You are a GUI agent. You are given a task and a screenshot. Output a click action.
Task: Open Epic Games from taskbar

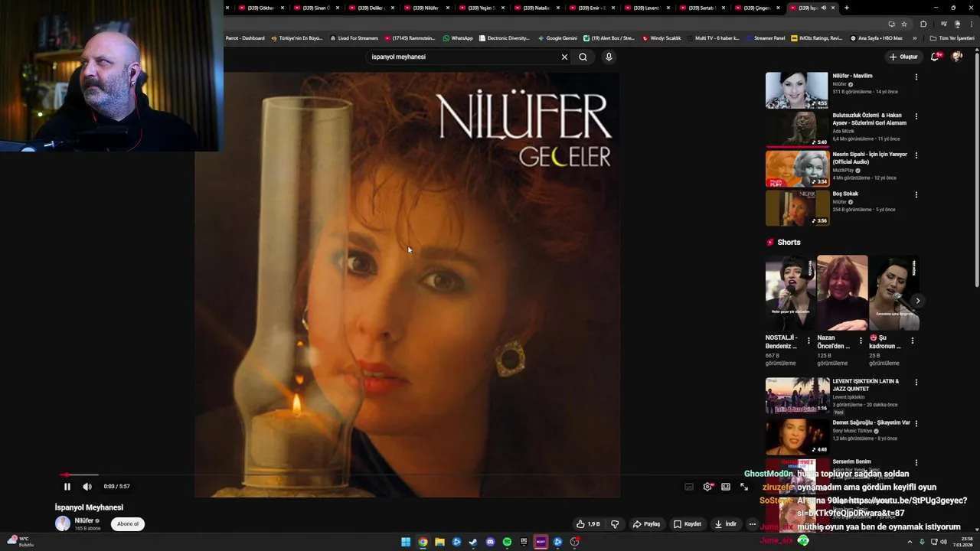pyautogui.click(x=524, y=542)
